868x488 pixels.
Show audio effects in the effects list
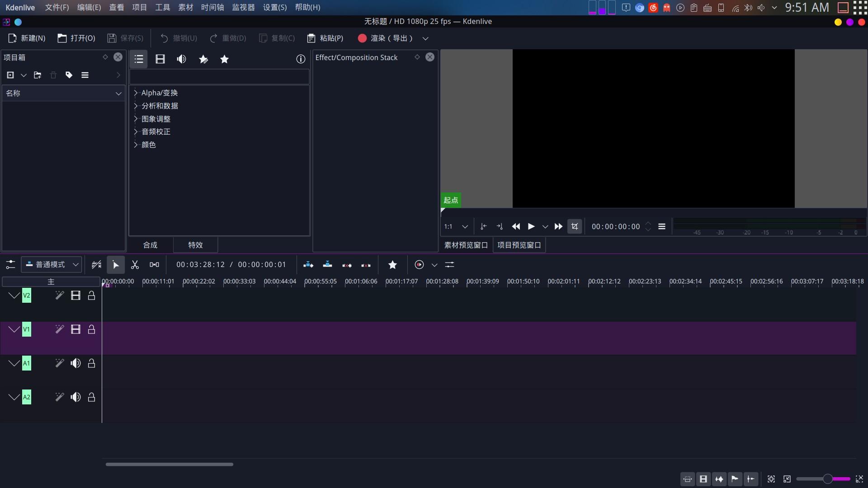[181, 59]
